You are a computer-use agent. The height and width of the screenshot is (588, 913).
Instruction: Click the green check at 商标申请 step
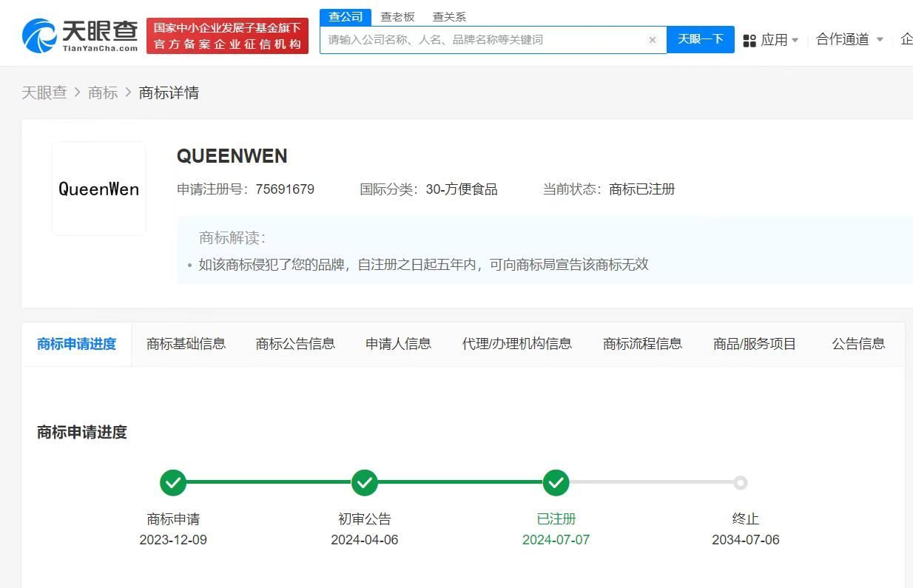(x=173, y=483)
